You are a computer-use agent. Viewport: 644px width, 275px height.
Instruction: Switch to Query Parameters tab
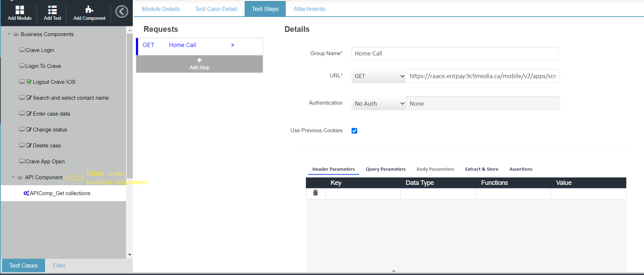[386, 169]
